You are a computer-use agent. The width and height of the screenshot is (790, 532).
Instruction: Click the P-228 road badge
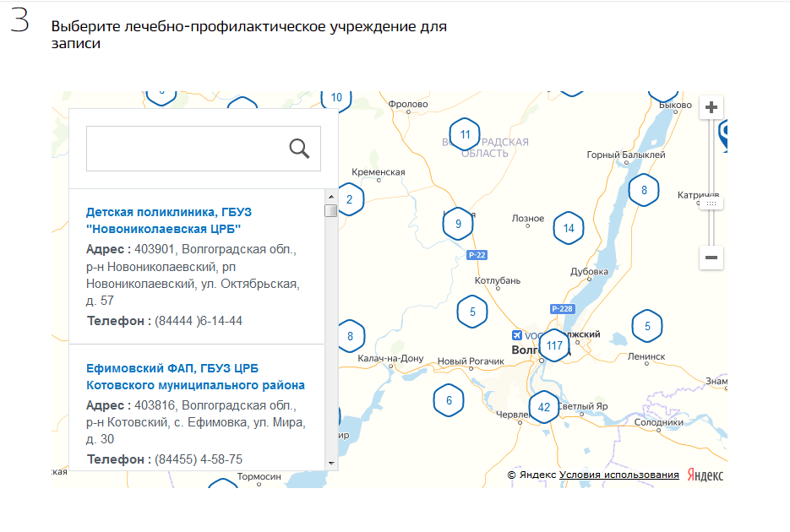pos(562,308)
